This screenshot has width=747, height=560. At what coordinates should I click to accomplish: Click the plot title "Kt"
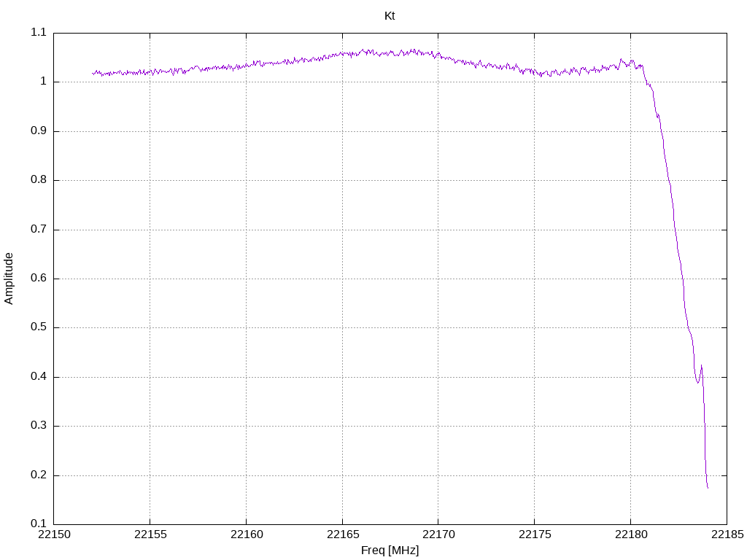point(390,16)
